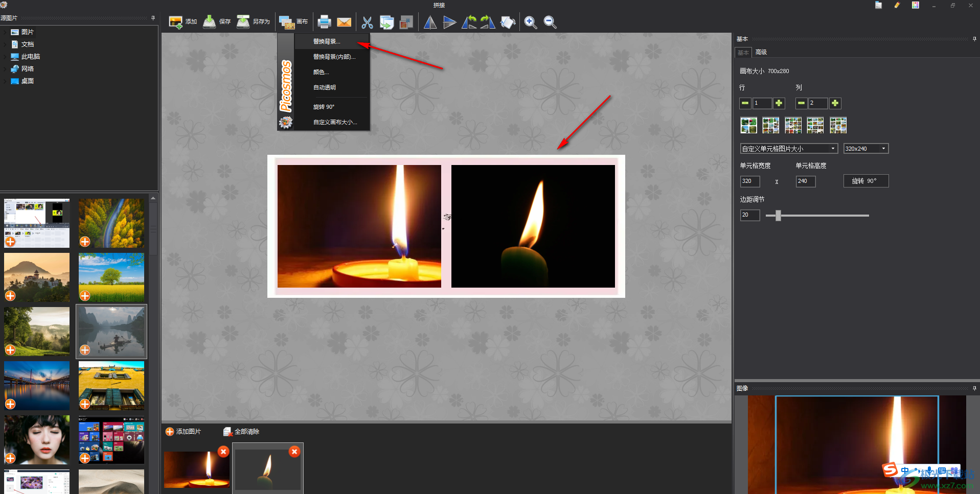Select the fifth collage layout preset
This screenshot has height=494, width=980.
838,125
